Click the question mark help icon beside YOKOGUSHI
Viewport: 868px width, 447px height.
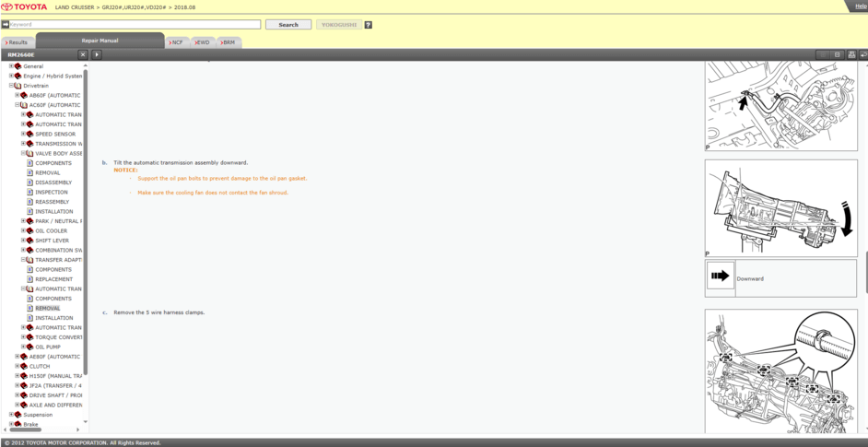click(369, 25)
